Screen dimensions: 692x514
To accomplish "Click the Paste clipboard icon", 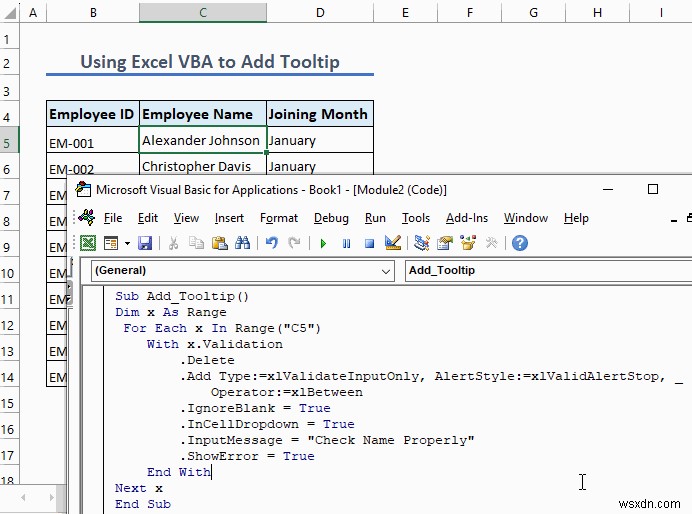I will [219, 243].
